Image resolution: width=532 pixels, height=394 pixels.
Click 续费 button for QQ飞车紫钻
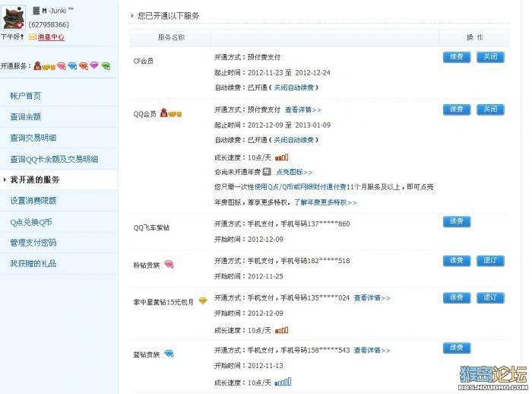[457, 221]
